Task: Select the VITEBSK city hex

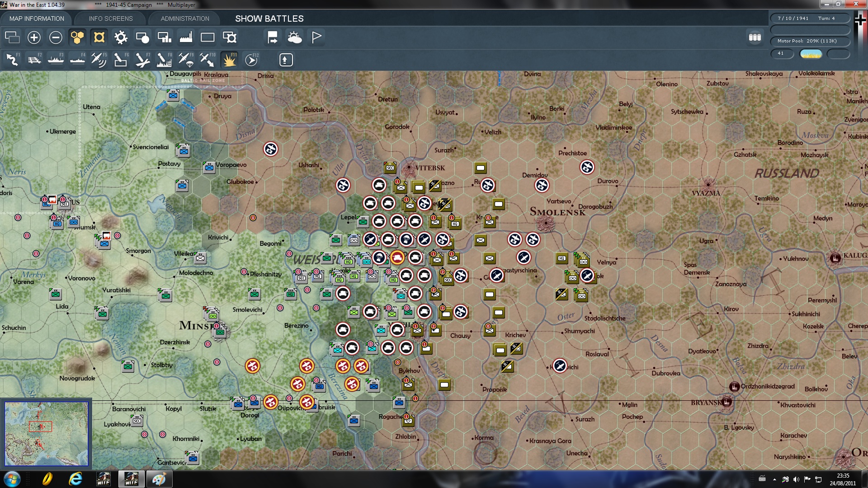Action: click(x=409, y=167)
